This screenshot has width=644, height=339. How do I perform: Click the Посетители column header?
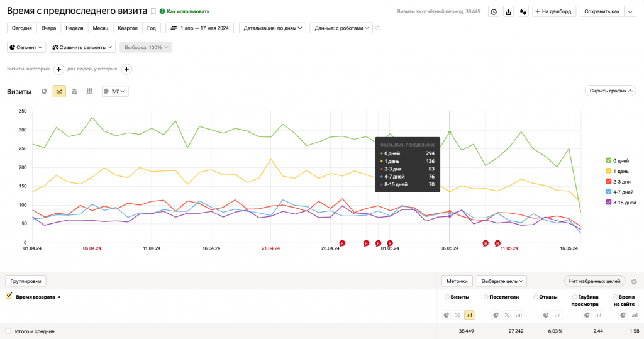504,297
